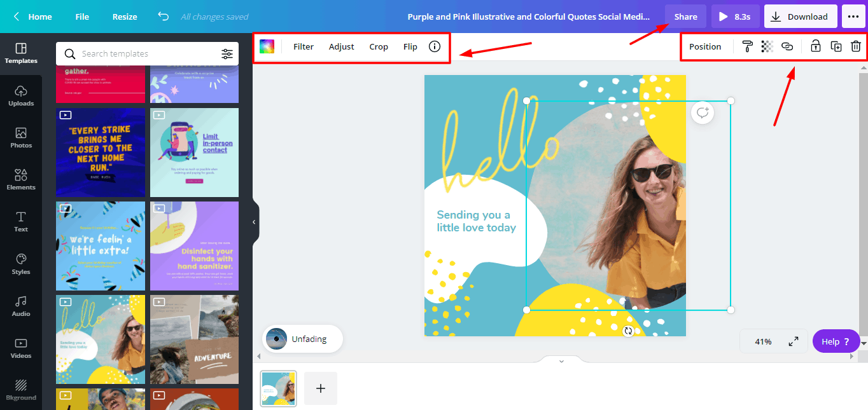This screenshot has height=410, width=868.
Task: Click the undo arrow icon
Action: (164, 17)
